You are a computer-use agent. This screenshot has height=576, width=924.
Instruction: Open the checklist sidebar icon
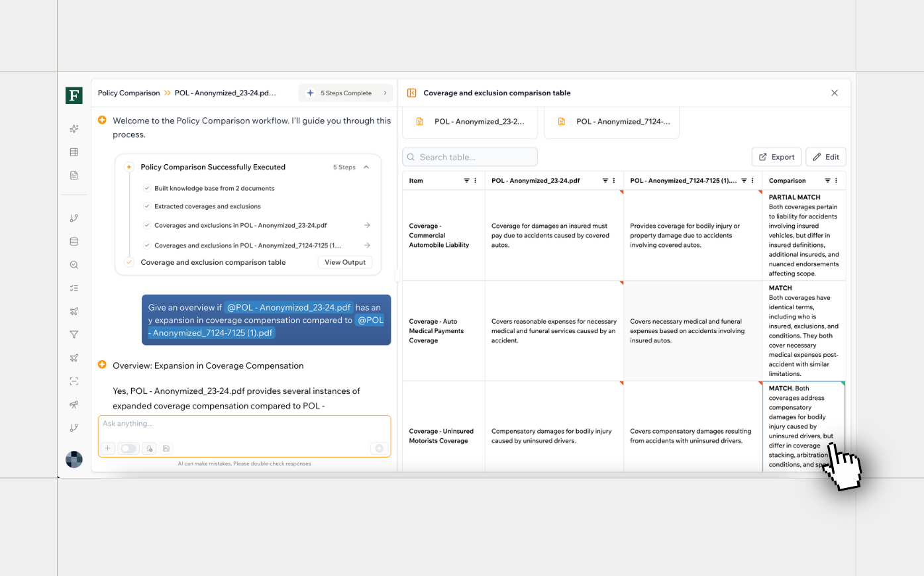click(x=74, y=288)
